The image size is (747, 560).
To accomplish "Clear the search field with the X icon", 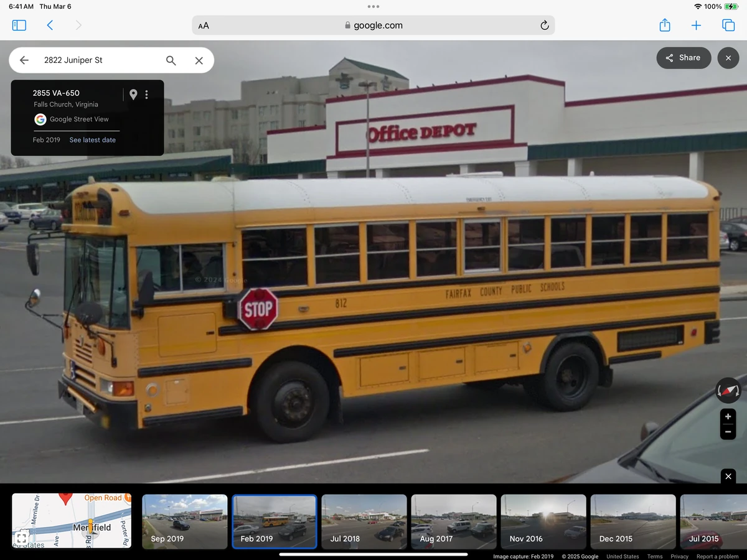I will point(199,60).
